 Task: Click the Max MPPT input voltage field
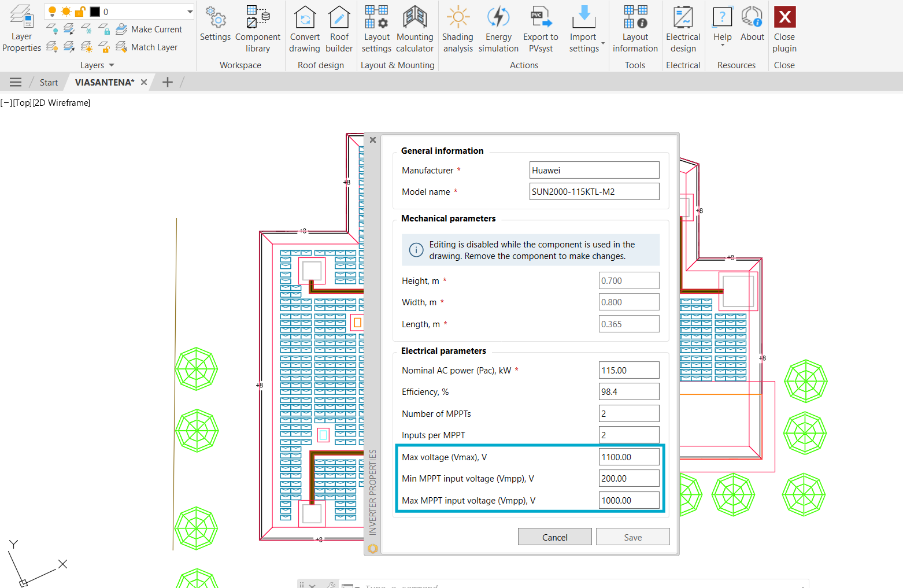point(629,500)
